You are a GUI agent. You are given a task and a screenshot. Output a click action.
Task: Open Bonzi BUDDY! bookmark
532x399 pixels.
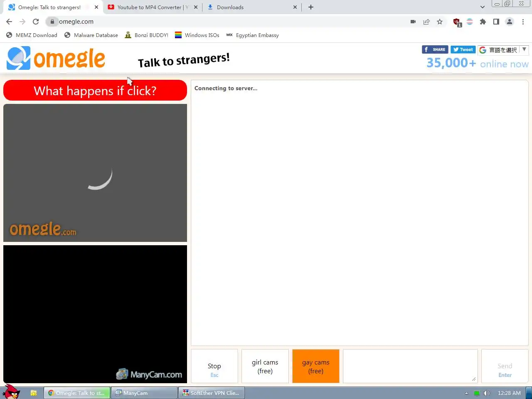click(146, 35)
